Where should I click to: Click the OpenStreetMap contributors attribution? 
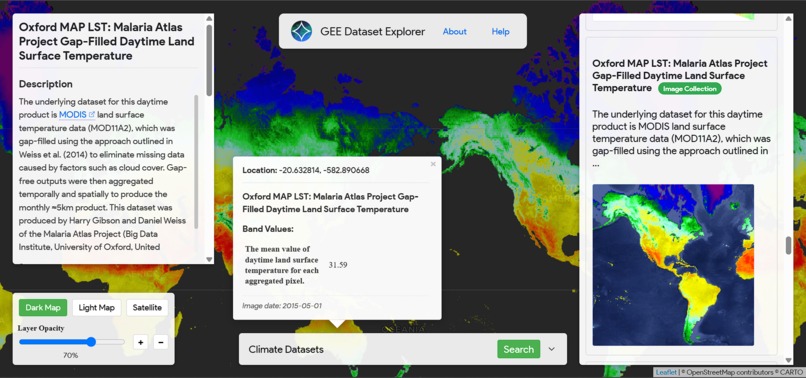click(729, 372)
